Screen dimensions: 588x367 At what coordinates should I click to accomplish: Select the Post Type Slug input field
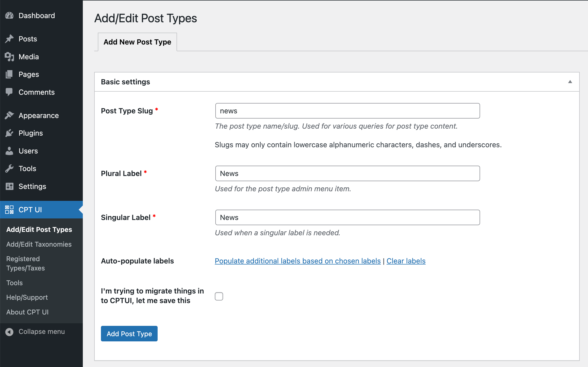348,111
